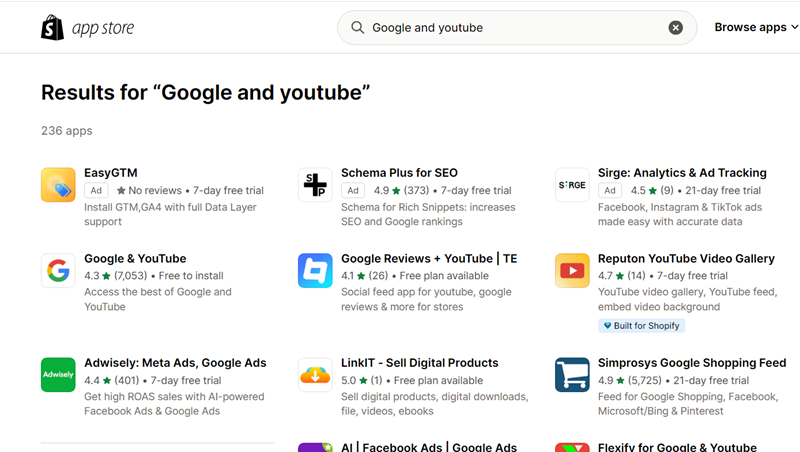Open the Schema Plus for SEO title link
Viewport: 800px width, 452px height.
[x=399, y=173]
